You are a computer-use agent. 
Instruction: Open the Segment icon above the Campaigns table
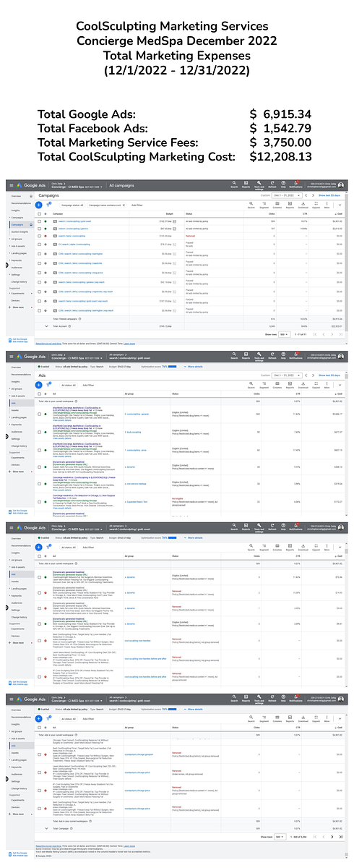264,205
